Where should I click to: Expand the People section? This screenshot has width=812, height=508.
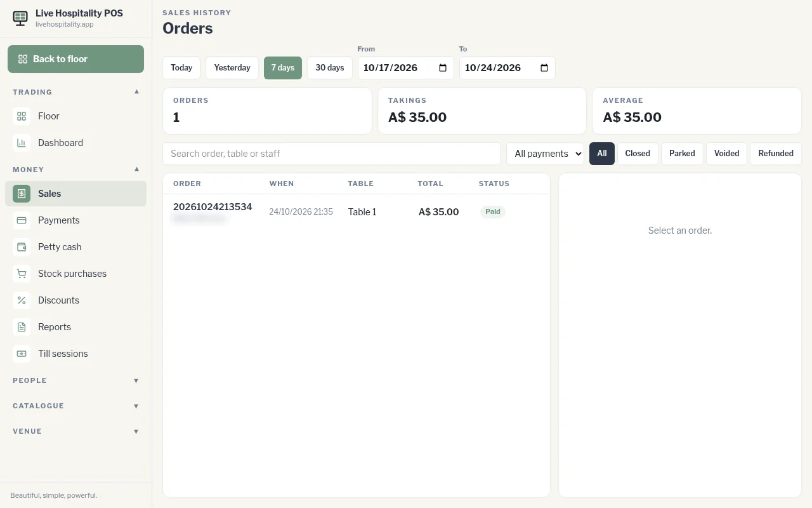75,380
